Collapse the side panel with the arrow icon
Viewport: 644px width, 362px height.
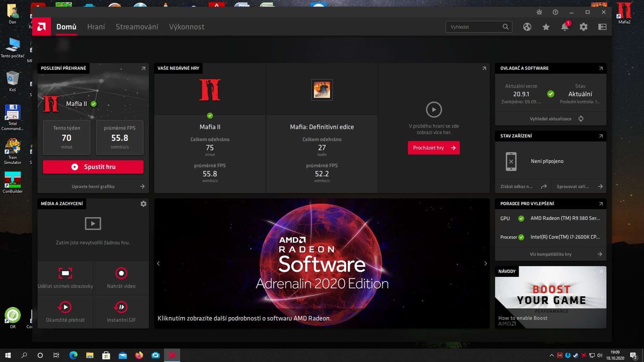602,27
